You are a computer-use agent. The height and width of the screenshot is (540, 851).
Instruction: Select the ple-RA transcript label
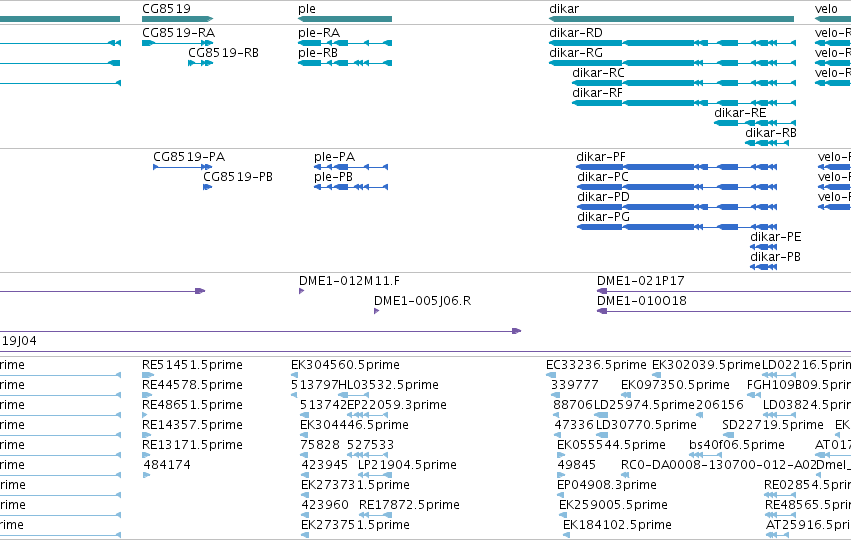(319, 33)
